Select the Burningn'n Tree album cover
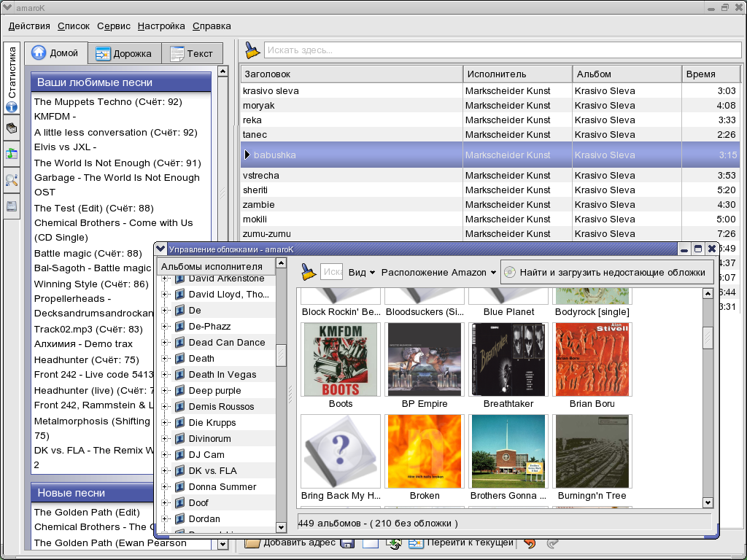The width and height of the screenshot is (747, 560). pyautogui.click(x=592, y=451)
